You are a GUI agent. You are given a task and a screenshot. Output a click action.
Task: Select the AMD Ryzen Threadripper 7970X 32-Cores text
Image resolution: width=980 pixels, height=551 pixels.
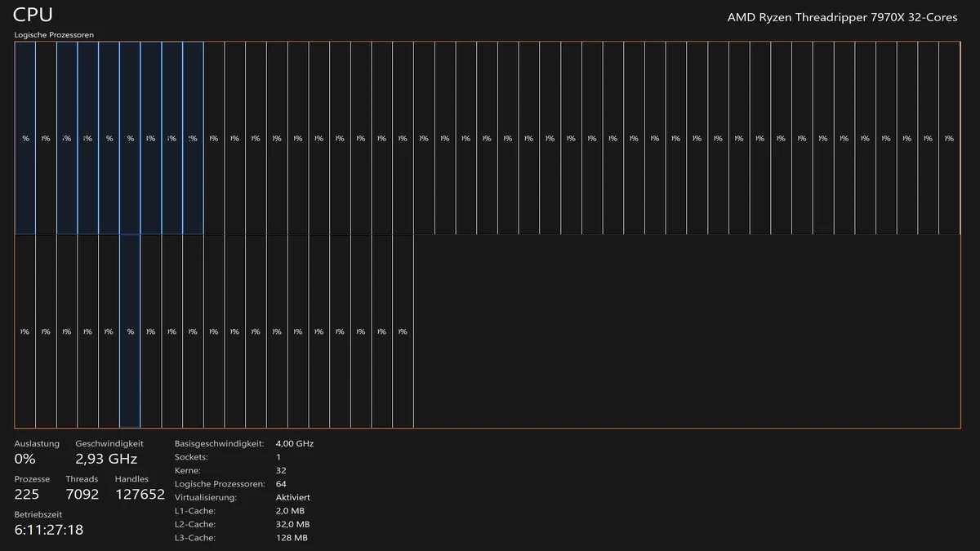[x=843, y=18]
